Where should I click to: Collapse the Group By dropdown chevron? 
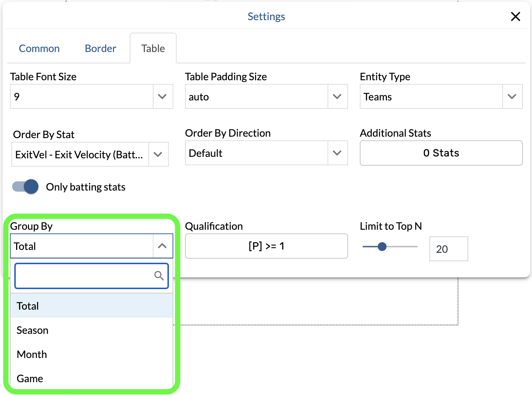(x=162, y=246)
